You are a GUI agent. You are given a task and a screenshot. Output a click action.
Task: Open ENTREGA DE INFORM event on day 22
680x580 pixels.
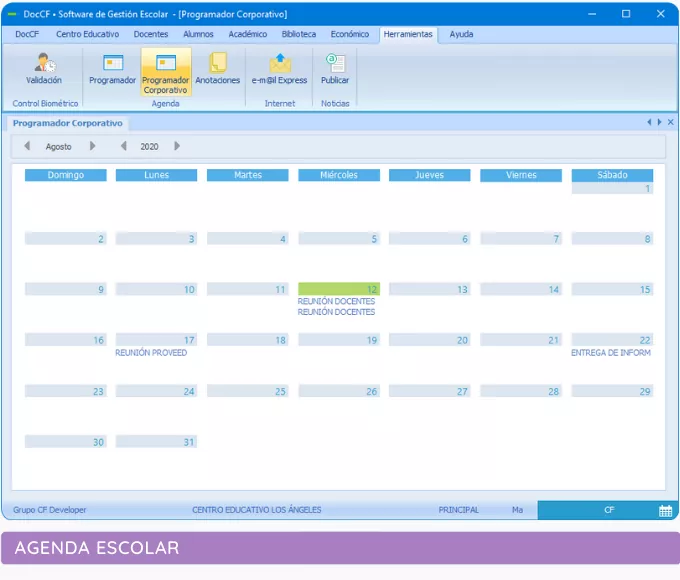(611, 353)
